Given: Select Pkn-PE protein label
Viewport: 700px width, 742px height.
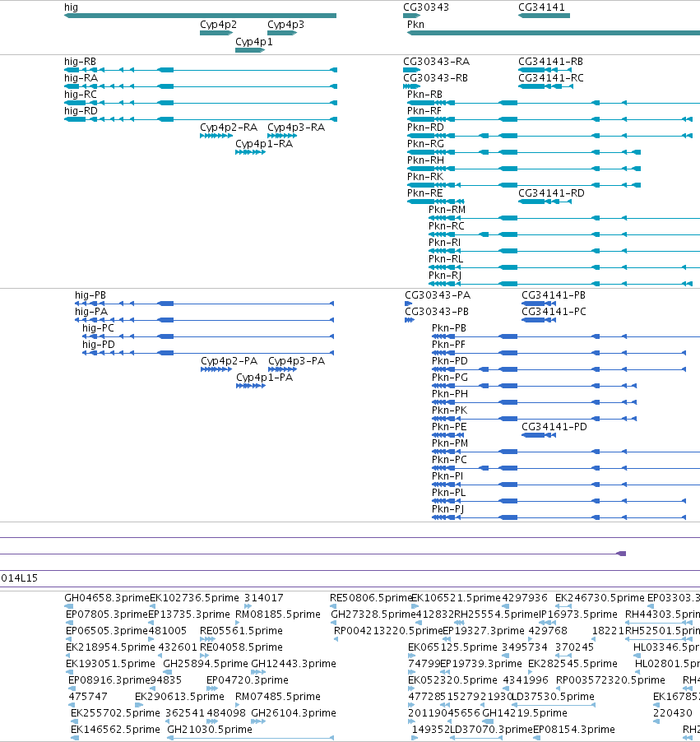Looking at the screenshot, I should (x=448, y=427).
